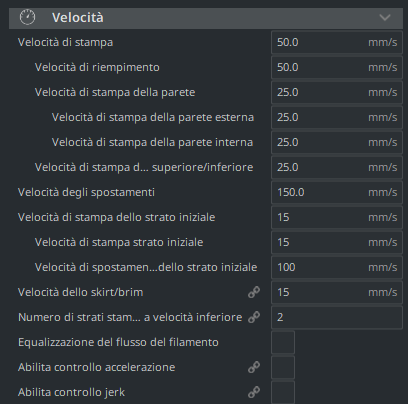This screenshot has height=404, width=408.
Task: Click Velocità di stampa dello strato iniziale label
Action: [116, 217]
